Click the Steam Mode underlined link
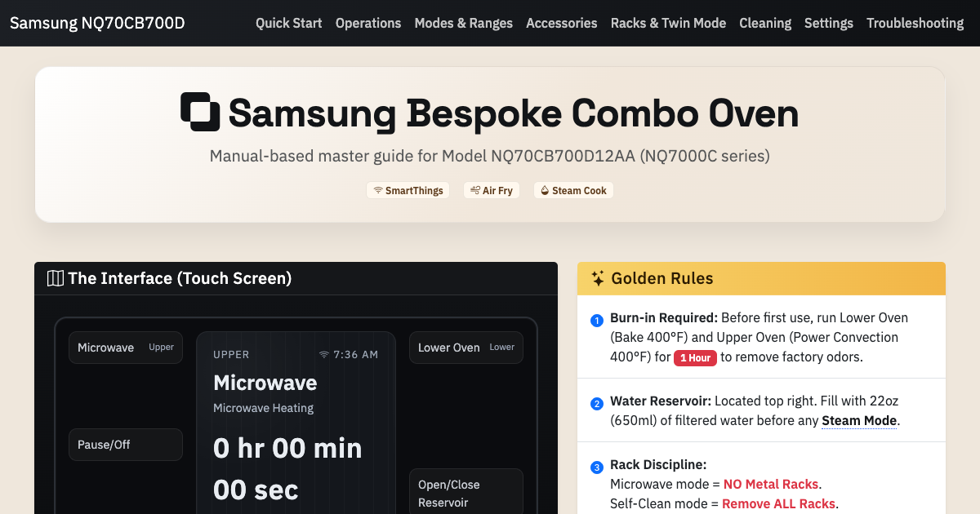Screen dimensions: 980x514 click(x=859, y=420)
